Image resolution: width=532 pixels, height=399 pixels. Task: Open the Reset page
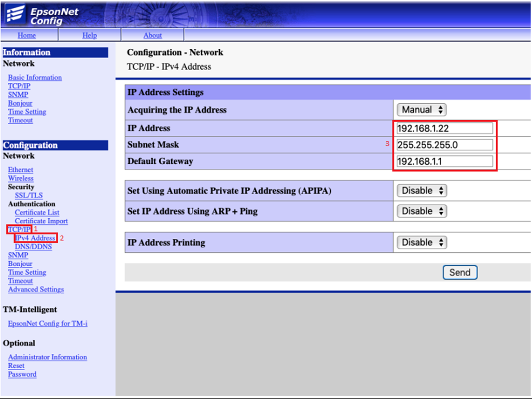tap(16, 365)
